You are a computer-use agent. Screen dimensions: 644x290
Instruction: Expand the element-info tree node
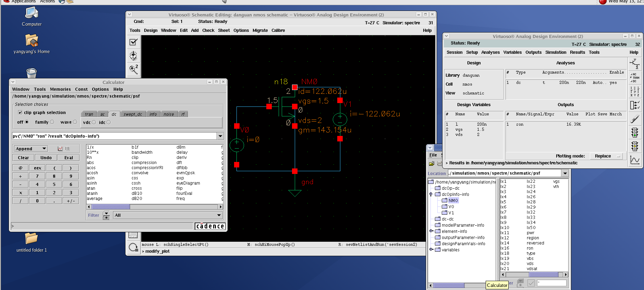[431, 231]
